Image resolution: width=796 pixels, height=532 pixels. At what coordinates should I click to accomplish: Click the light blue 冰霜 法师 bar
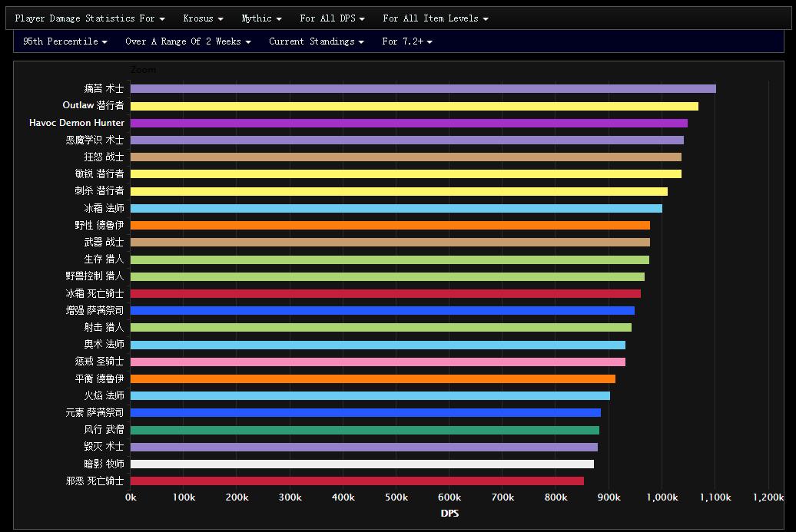pos(396,208)
